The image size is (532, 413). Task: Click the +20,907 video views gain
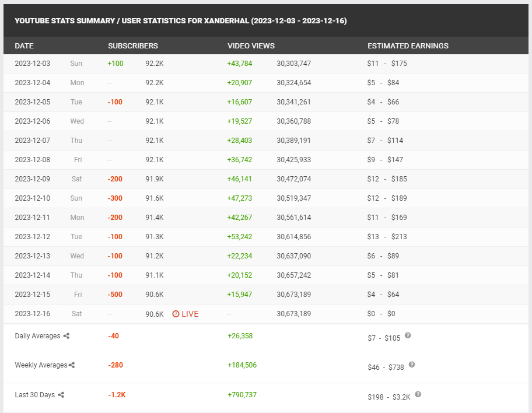240,83
